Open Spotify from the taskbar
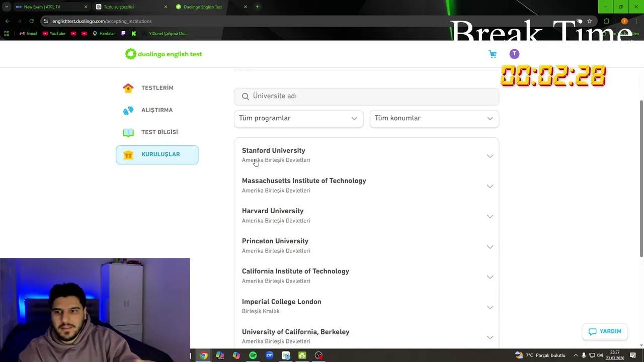 point(253,355)
